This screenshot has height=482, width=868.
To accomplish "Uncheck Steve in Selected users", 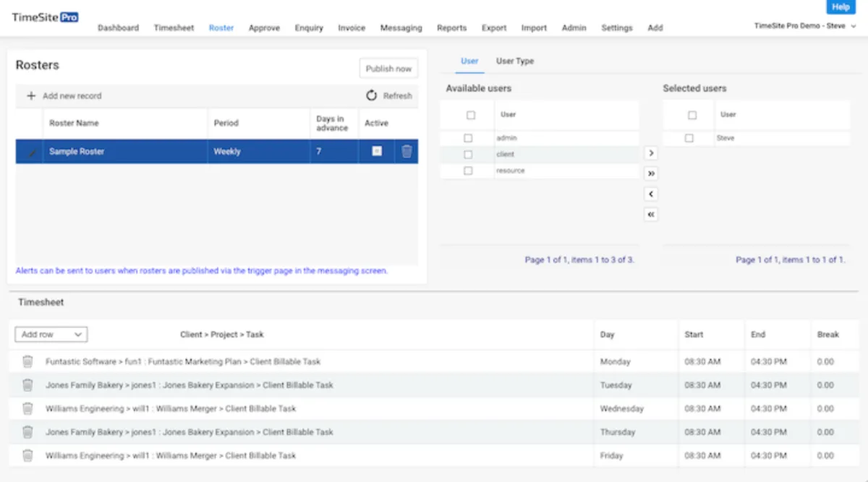I will pos(692,137).
